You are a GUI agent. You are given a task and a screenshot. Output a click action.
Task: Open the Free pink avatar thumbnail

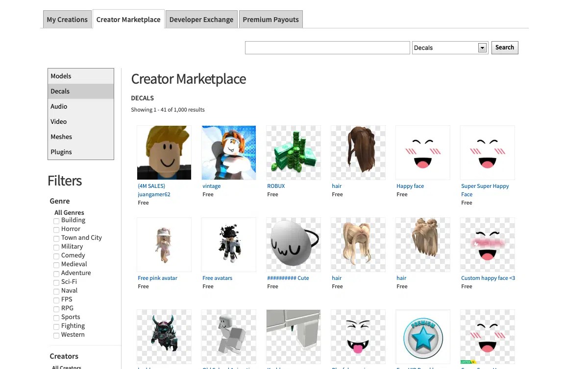(164, 245)
